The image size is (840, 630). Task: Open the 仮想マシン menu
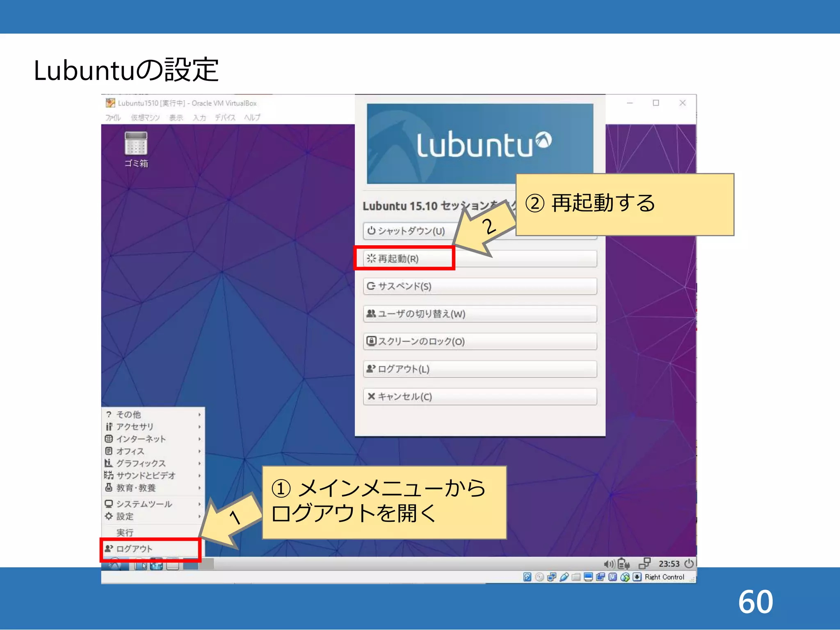[145, 118]
